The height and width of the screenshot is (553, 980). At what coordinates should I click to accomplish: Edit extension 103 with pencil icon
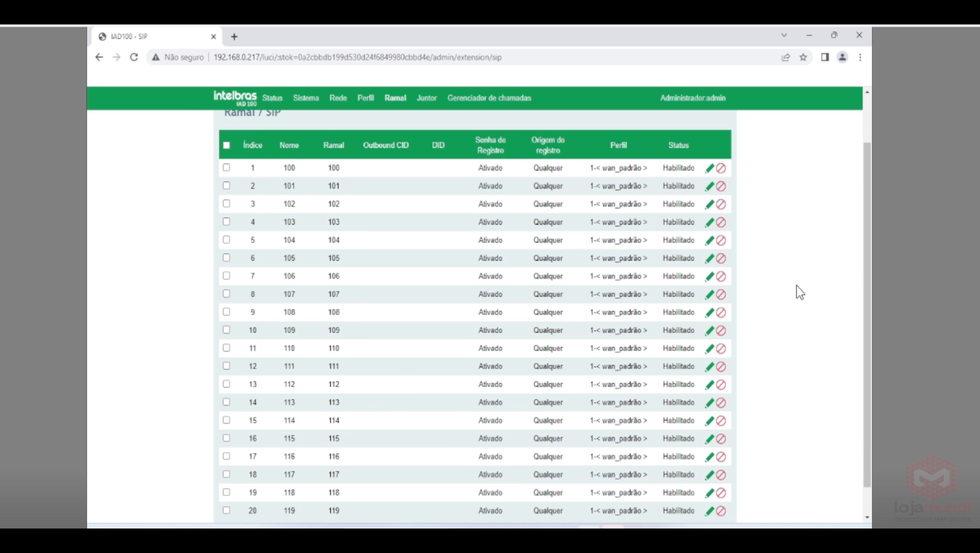(x=709, y=222)
